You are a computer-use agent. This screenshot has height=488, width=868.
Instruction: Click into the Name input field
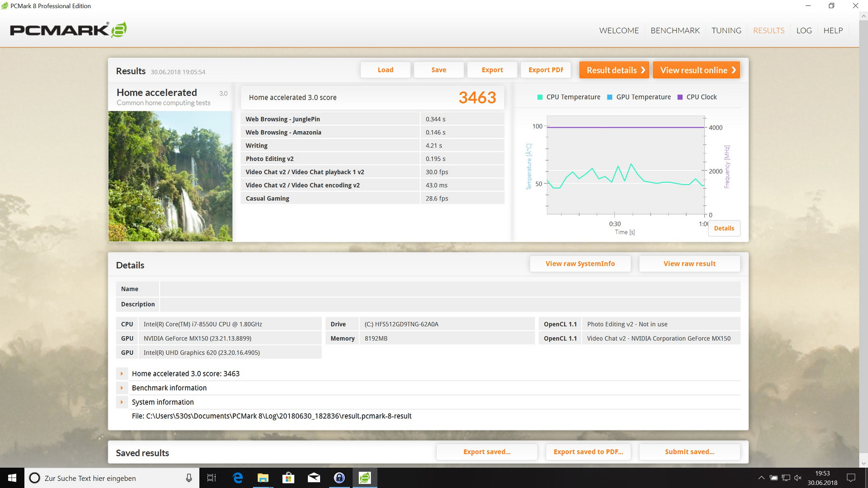click(450, 289)
